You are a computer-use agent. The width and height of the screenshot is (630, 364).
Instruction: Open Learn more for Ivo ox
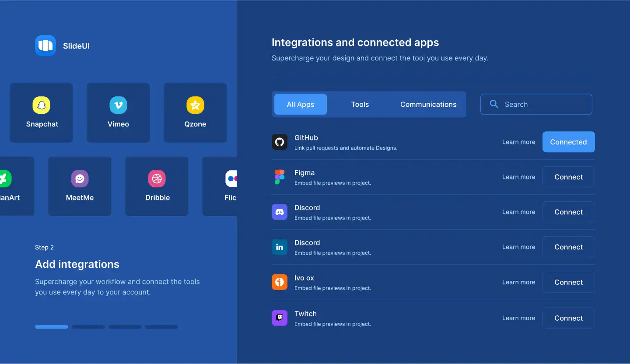coord(518,282)
